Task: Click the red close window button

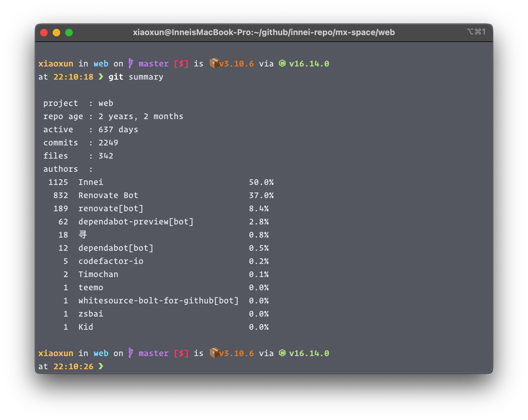Action: click(x=44, y=33)
